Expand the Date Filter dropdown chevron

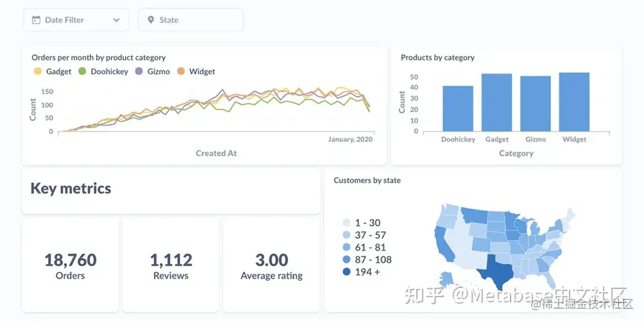pos(116,20)
